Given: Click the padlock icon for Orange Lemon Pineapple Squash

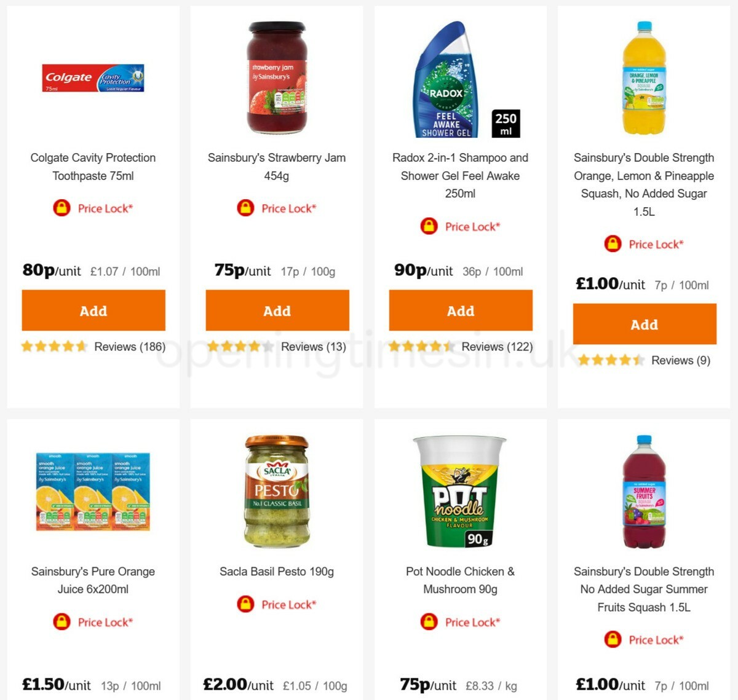Looking at the screenshot, I should click(612, 244).
